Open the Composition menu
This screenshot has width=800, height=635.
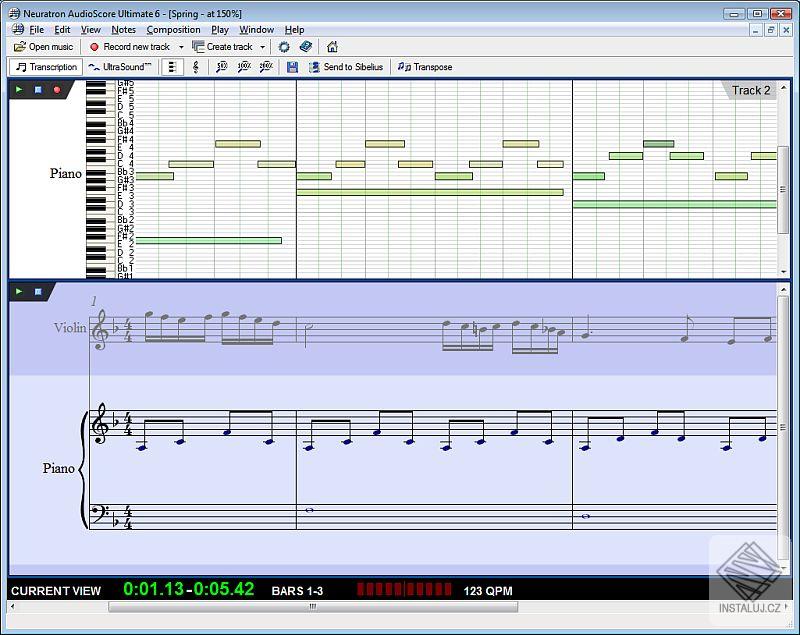pos(173,29)
